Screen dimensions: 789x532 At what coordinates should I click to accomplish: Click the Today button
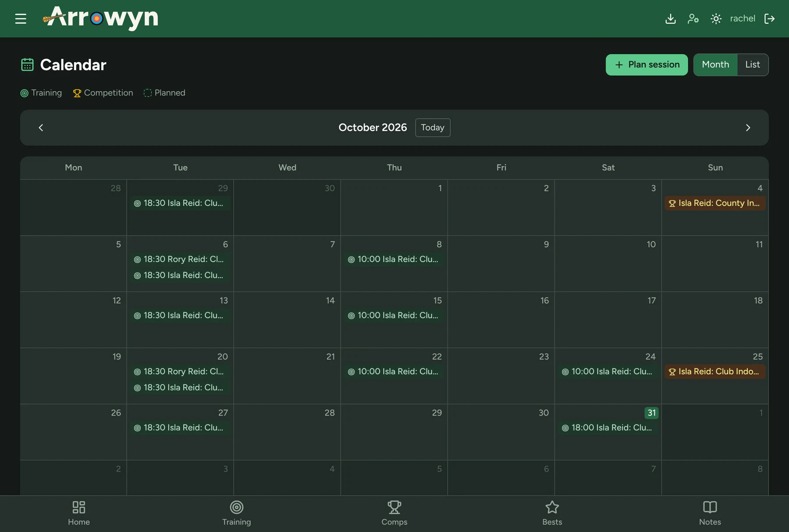point(433,128)
